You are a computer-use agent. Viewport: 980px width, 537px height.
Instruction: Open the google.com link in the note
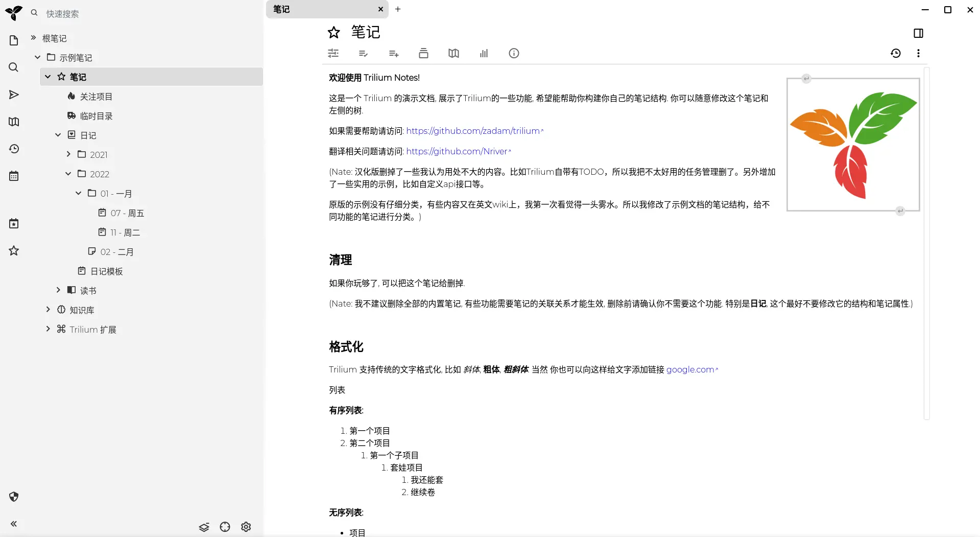tap(690, 369)
